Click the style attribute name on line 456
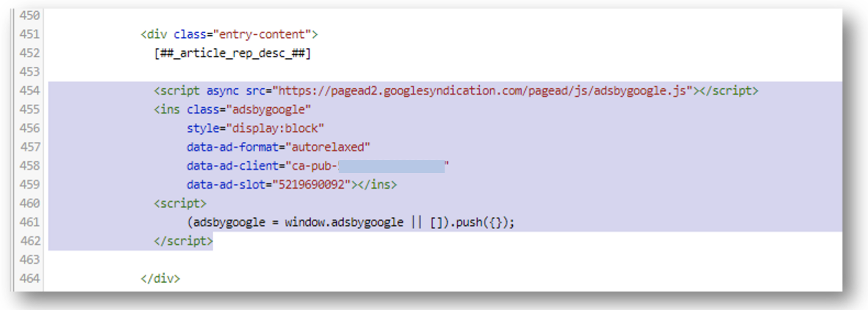Viewport: 868px width, 310px height. coord(202,129)
